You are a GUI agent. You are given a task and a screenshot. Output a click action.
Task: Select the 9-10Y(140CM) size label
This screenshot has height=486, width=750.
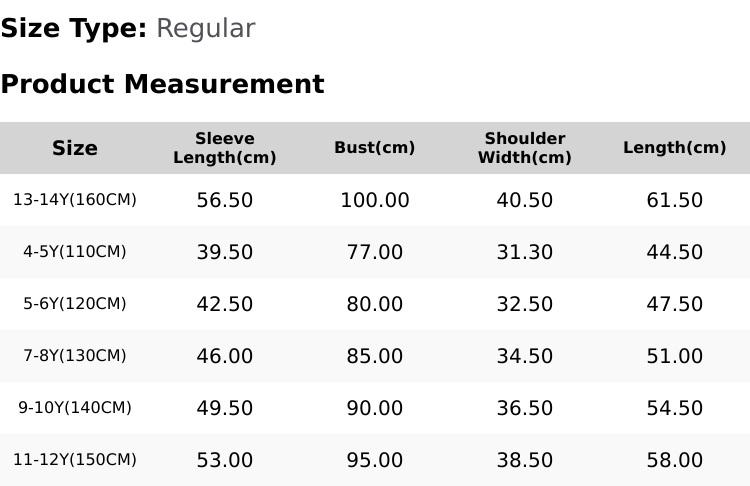[75, 408]
